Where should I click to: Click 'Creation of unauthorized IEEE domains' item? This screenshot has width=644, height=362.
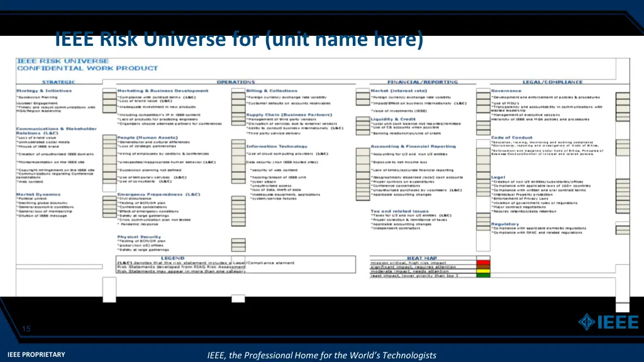tap(55, 155)
